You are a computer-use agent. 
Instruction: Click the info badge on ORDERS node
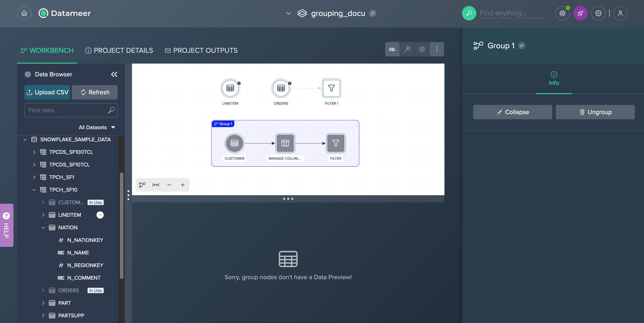(x=290, y=83)
